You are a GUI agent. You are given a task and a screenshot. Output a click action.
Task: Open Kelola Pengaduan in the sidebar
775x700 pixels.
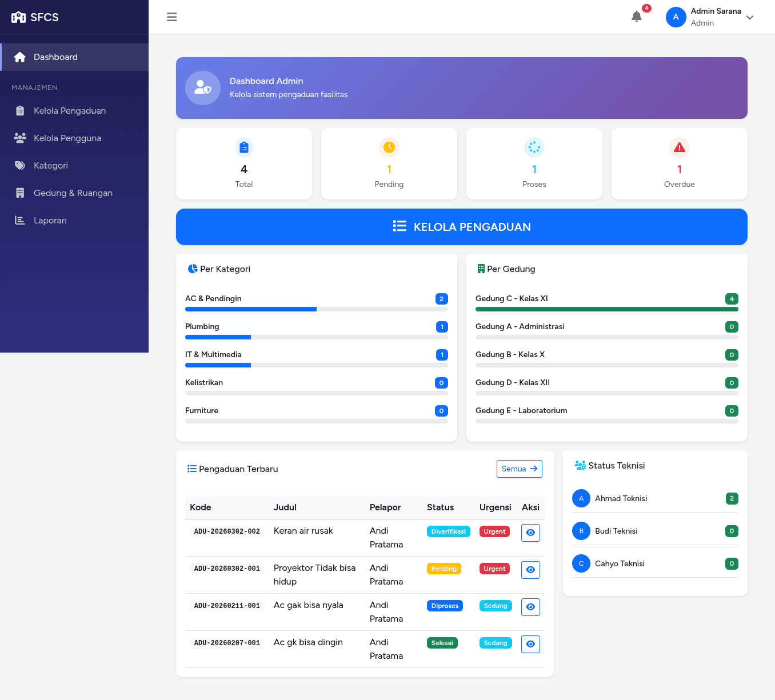70,111
